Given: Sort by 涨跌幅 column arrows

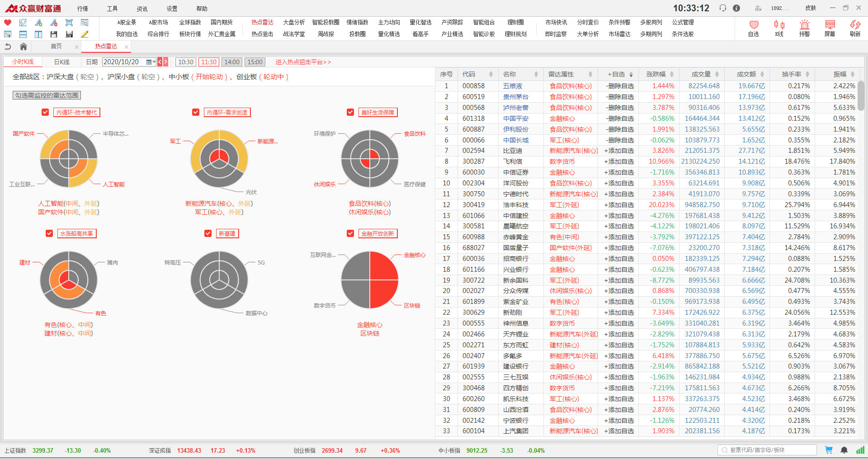Looking at the screenshot, I should (x=672, y=75).
